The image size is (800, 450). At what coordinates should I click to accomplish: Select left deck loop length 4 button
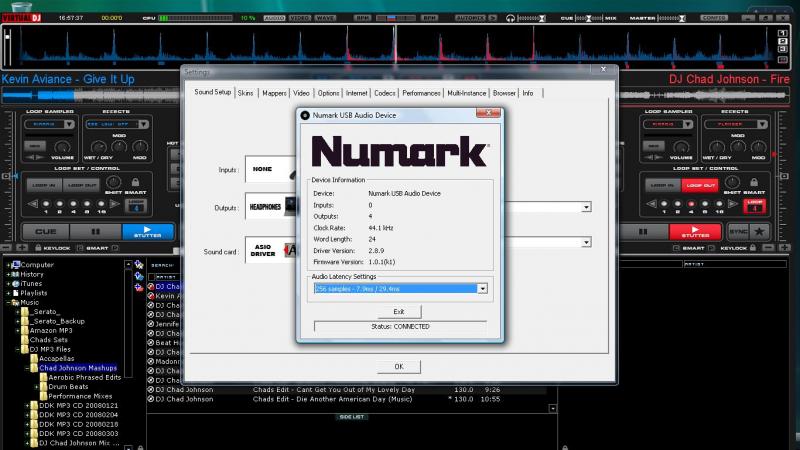(73, 204)
